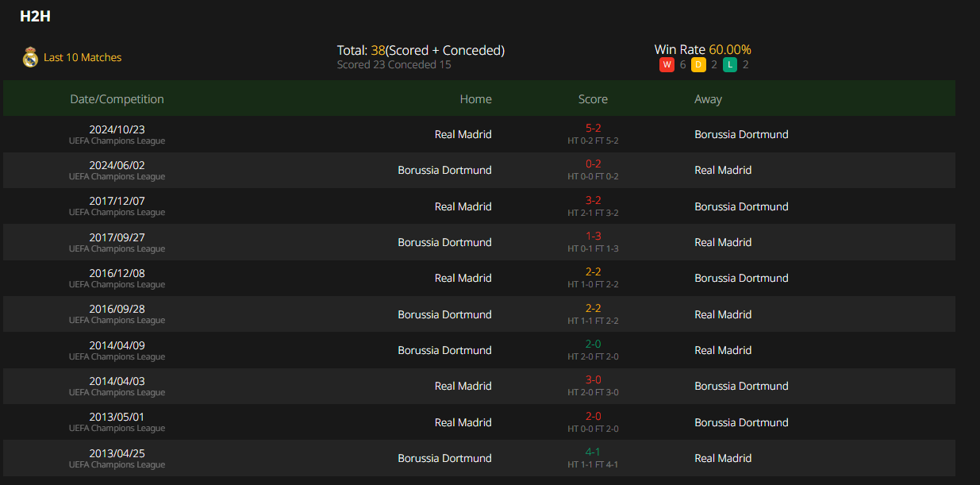This screenshot has height=485, width=980.
Task: Click home team Borussia Dortmund on 2016/09/28
Action: click(444, 314)
